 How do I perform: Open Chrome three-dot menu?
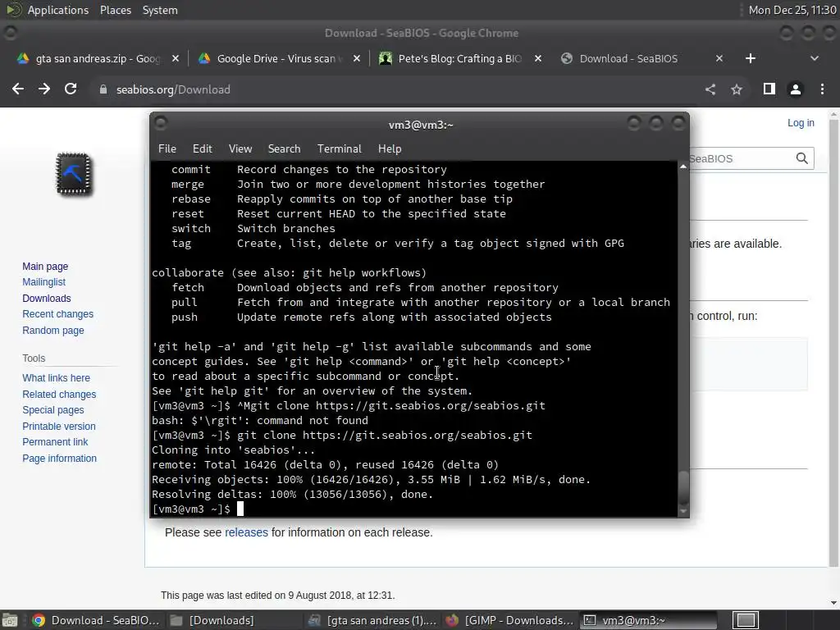coord(822,89)
